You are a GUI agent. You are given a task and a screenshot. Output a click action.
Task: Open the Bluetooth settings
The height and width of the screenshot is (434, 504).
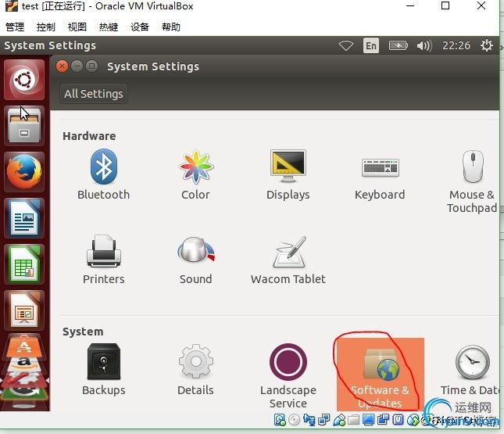[x=103, y=175]
